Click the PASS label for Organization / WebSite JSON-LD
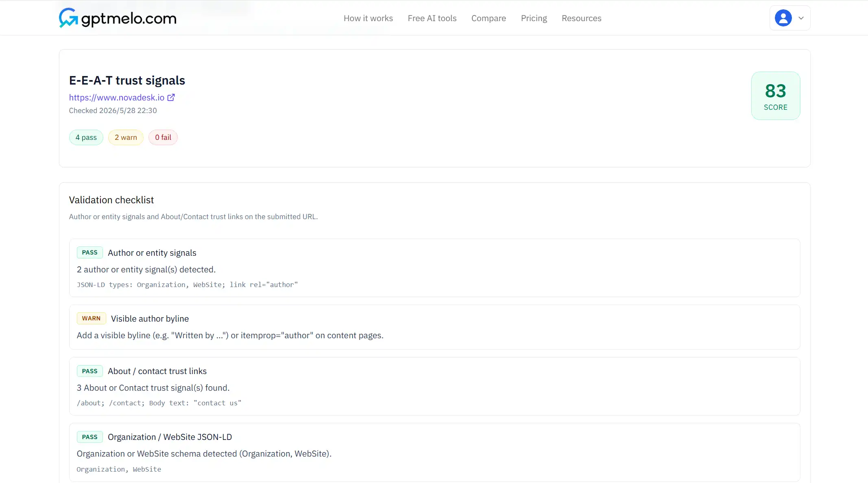868x483 pixels. tap(90, 437)
